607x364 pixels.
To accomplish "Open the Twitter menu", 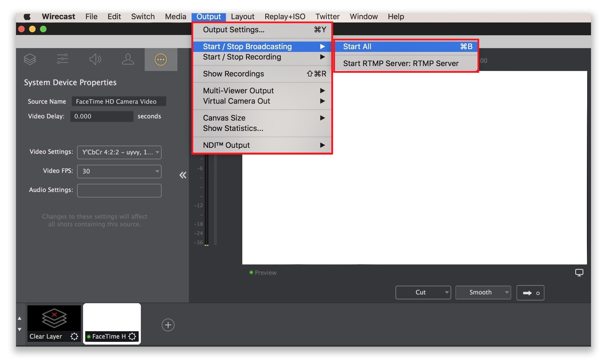I will pyautogui.click(x=327, y=16).
